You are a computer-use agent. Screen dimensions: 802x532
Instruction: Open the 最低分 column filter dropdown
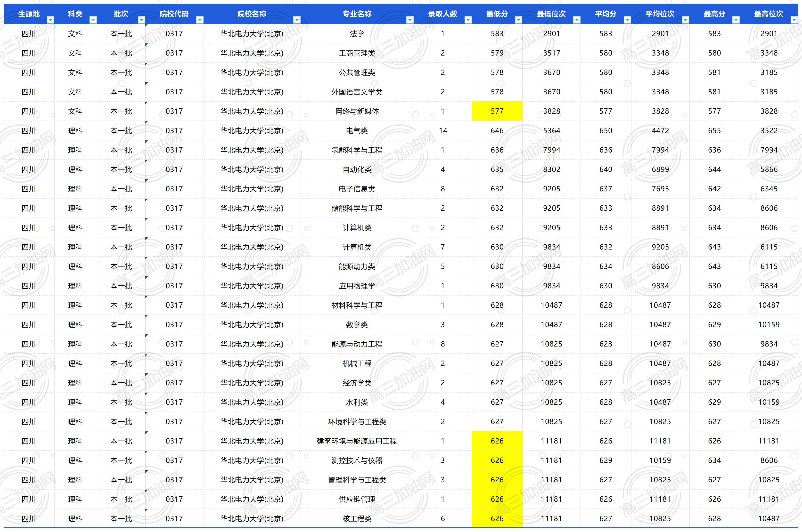point(519,20)
